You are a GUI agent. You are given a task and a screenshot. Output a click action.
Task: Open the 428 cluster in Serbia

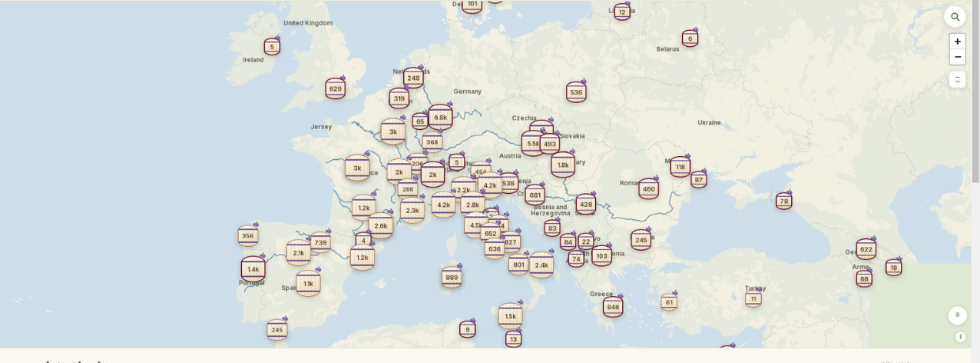(x=586, y=204)
